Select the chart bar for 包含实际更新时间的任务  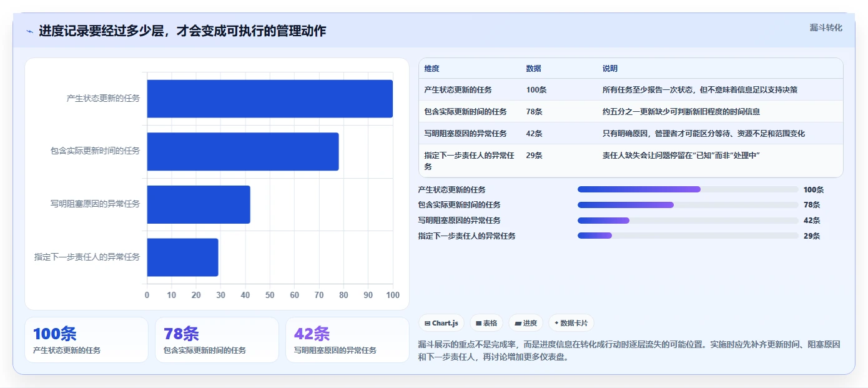coord(243,151)
